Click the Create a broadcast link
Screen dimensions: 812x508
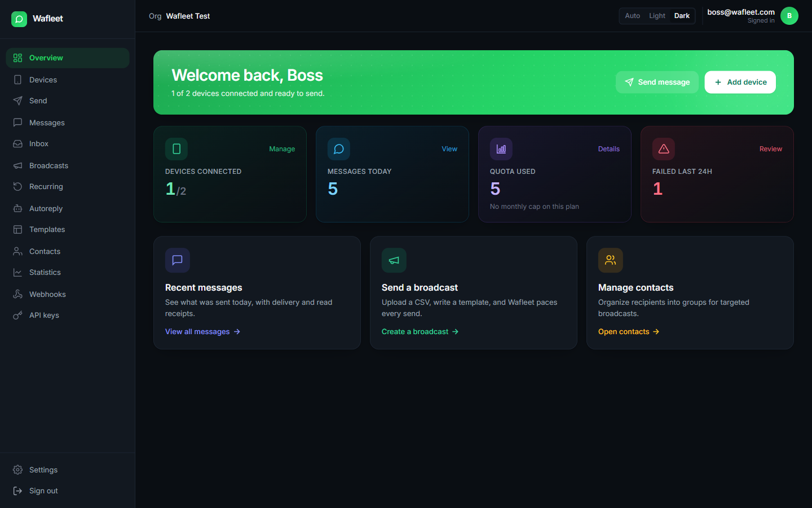pos(420,332)
